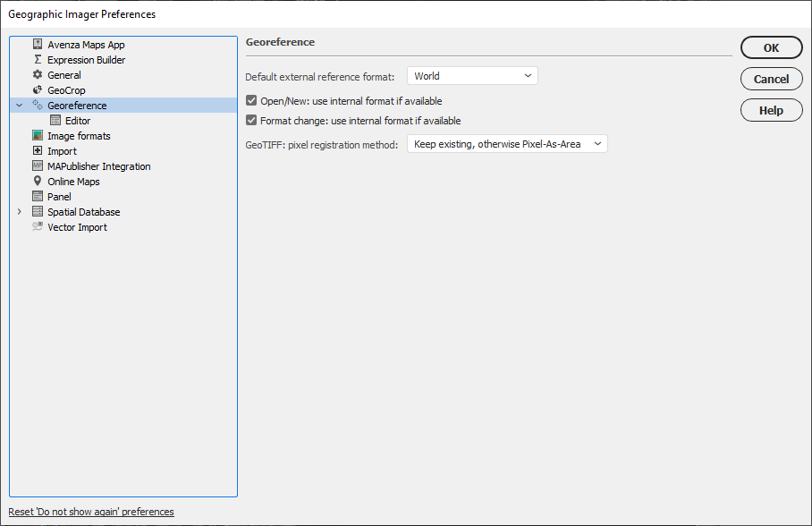Image resolution: width=812 pixels, height=526 pixels.
Task: Click the Image formats icon
Action: click(x=38, y=136)
